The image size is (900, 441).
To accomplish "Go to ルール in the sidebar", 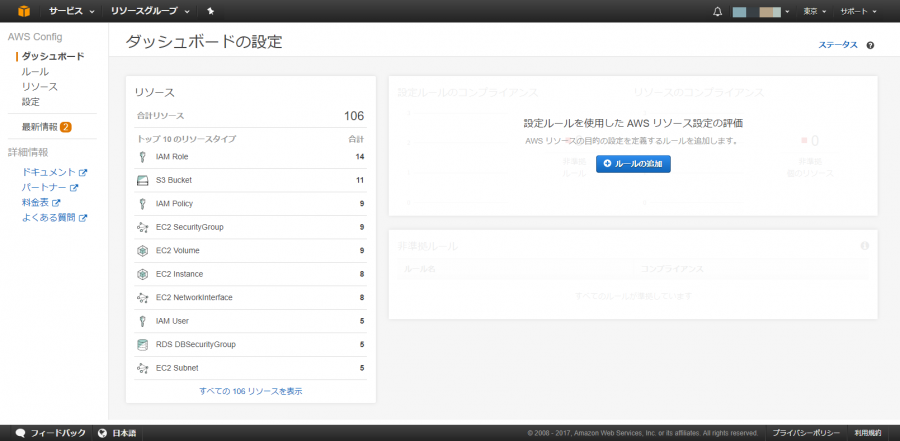I will [35, 72].
